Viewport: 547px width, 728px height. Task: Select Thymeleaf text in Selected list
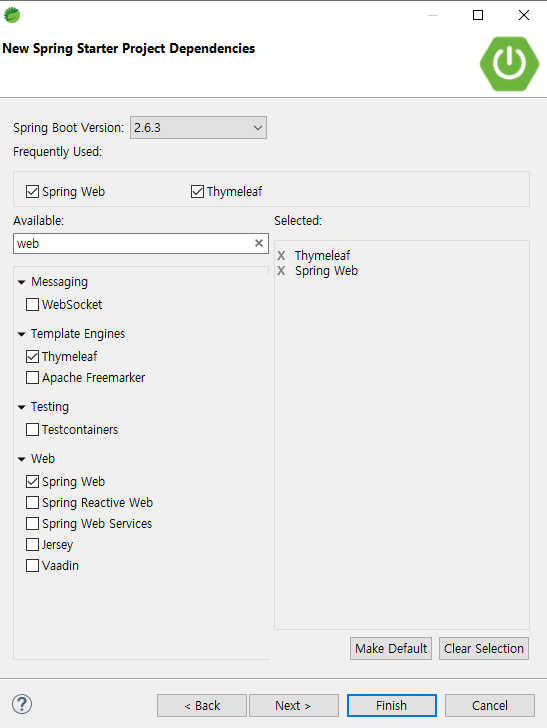coord(322,256)
